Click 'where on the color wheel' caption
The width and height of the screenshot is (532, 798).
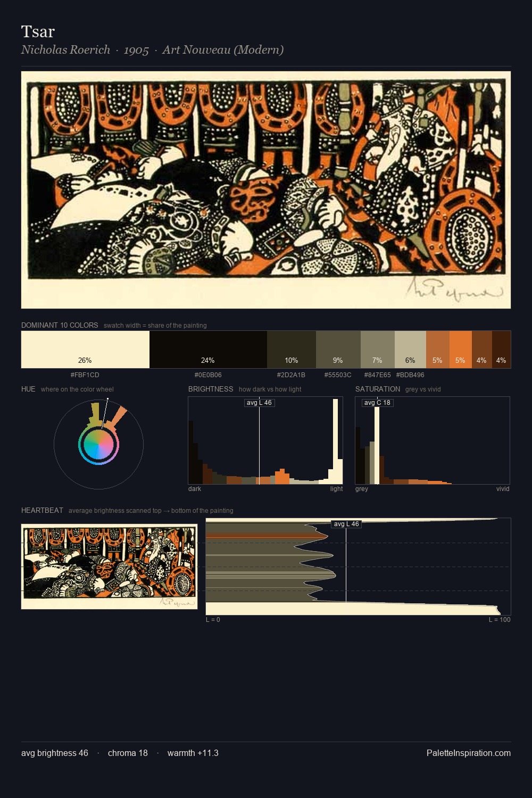[77, 389]
